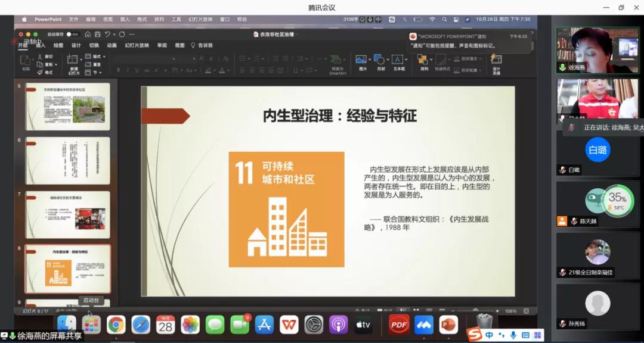This screenshot has height=343, width=644.
Task: Open the PDF app from the Dock
Action: coord(399,325)
